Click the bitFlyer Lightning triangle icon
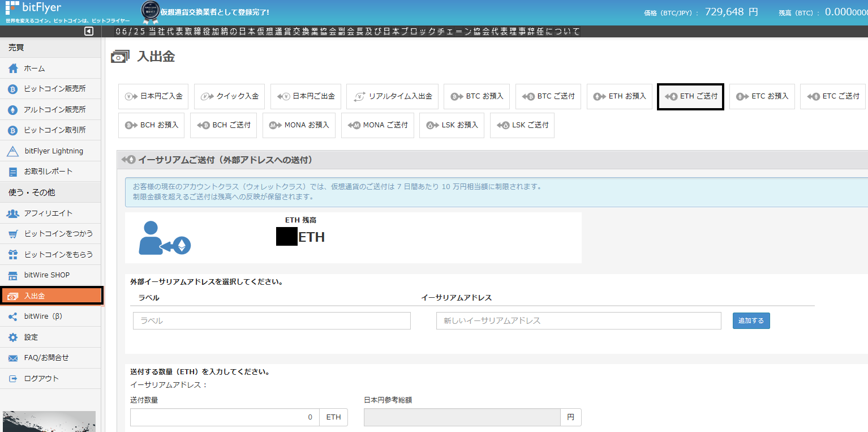This screenshot has width=868, height=432. click(13, 151)
